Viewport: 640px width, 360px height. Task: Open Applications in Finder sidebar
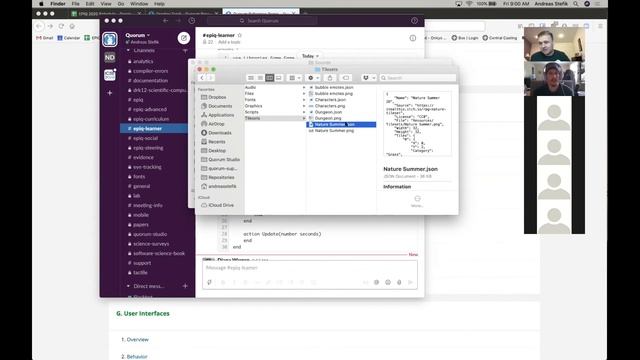coord(220,115)
